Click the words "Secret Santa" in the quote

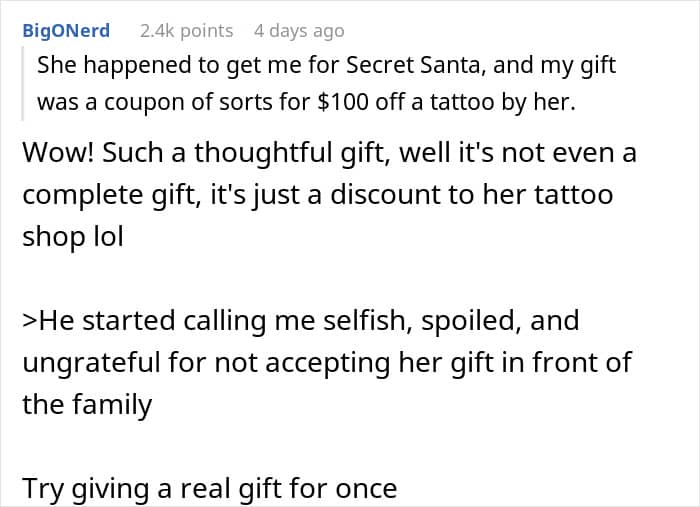point(420,66)
